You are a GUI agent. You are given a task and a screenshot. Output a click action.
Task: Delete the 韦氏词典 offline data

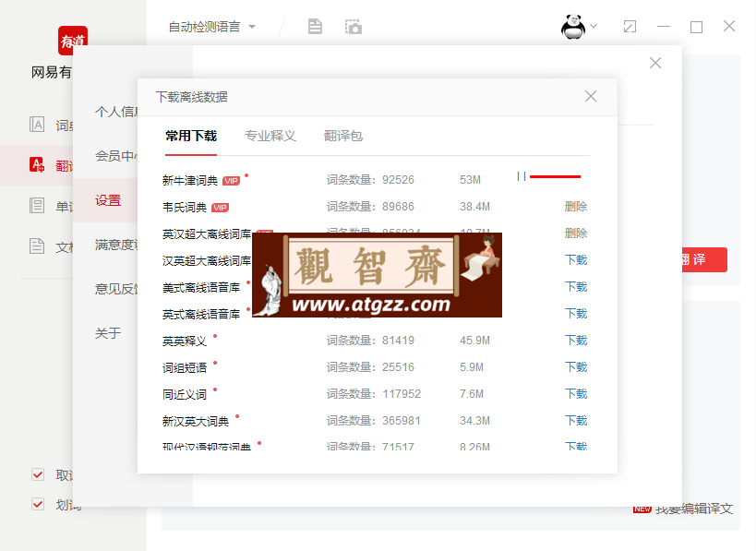[x=576, y=207]
